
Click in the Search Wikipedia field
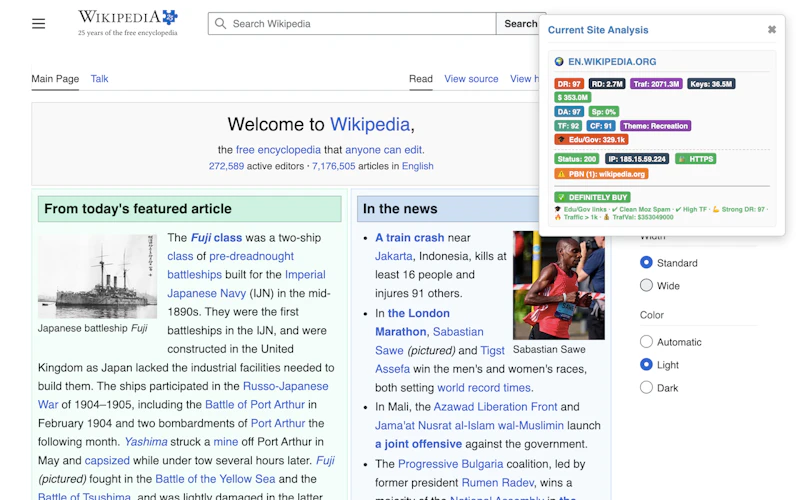click(352, 23)
